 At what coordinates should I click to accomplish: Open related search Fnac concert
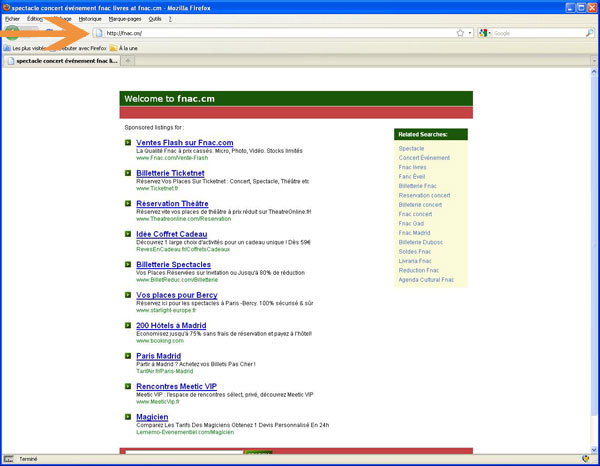(415, 214)
